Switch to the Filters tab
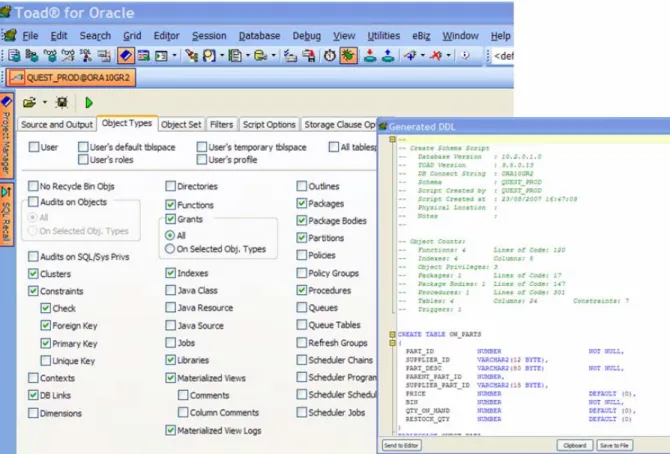Viewport: 670px width, 454px height. tap(221, 124)
